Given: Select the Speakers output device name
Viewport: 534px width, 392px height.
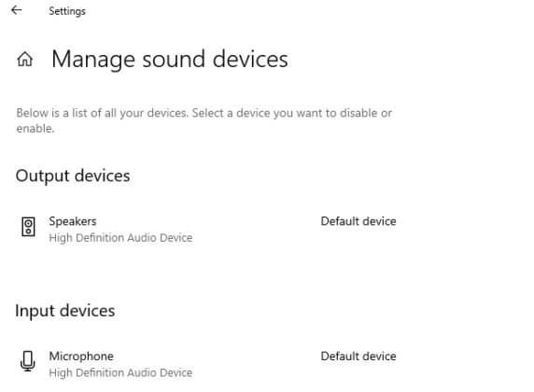Looking at the screenshot, I should tap(73, 221).
